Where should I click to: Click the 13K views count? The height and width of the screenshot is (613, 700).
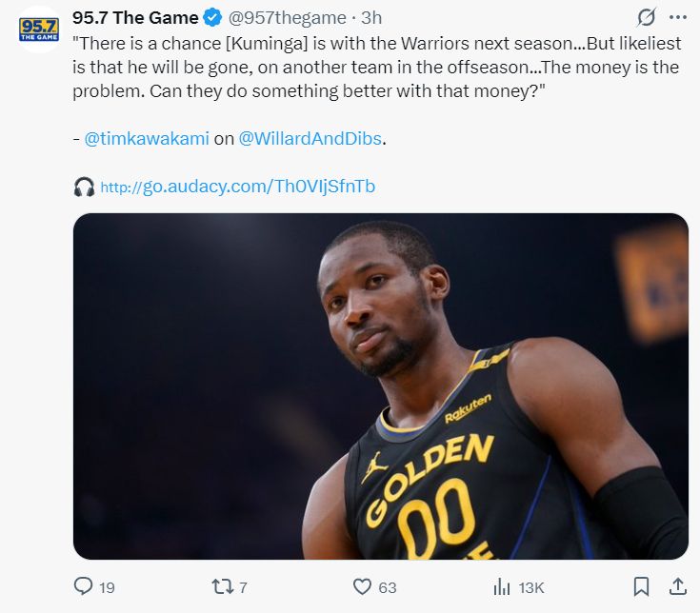coord(531,587)
